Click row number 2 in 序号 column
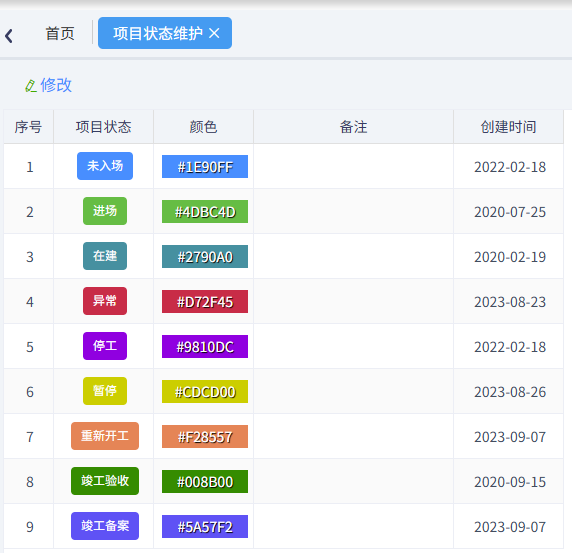 tap(30, 212)
